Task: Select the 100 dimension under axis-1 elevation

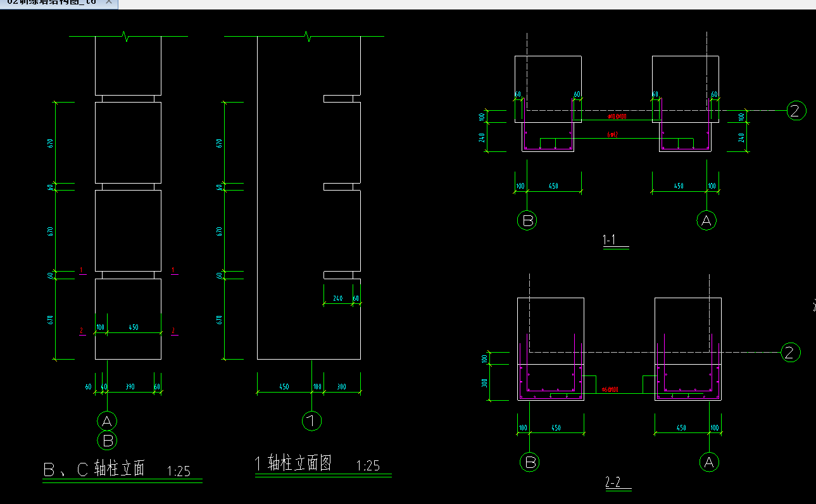Action: (x=317, y=386)
